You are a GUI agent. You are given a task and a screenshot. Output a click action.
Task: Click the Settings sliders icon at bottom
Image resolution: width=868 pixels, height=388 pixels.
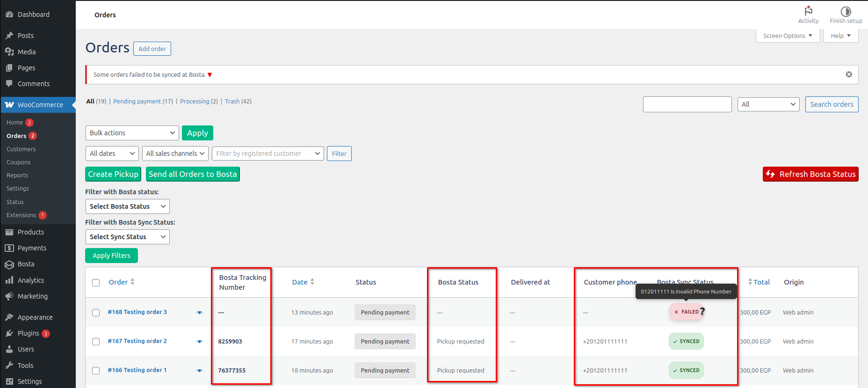(x=9, y=381)
